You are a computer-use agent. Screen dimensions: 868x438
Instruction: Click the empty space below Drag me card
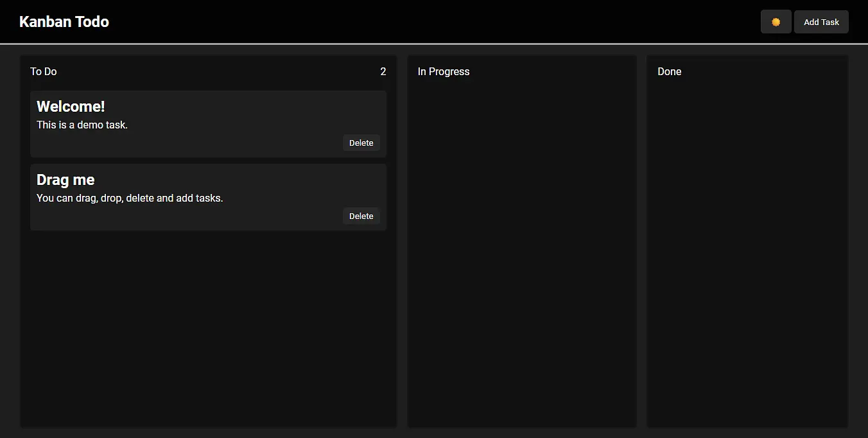click(208, 321)
